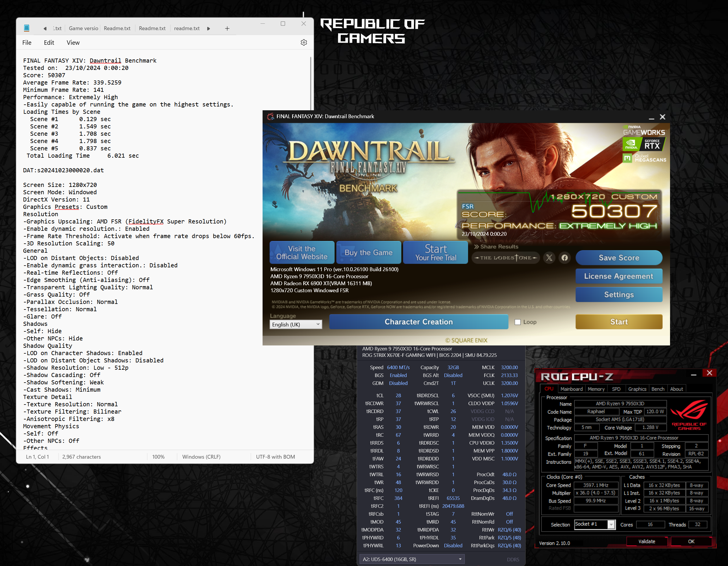The height and width of the screenshot is (566, 728).
Task: Click the Dawntrail Benchmark window title icon
Action: pyautogui.click(x=270, y=116)
